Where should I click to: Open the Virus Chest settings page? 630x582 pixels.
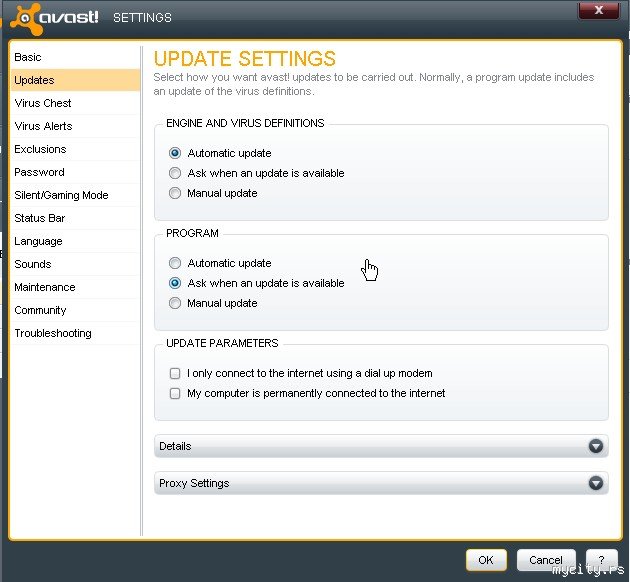click(x=43, y=103)
